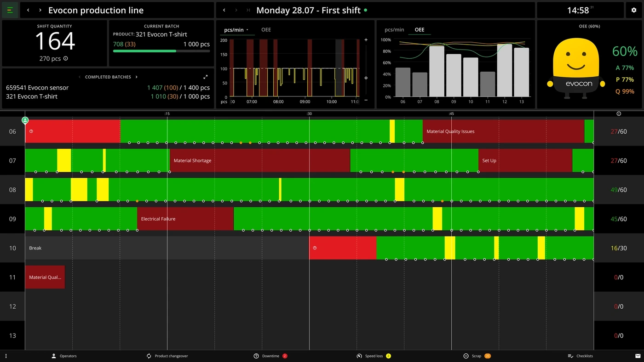Image resolution: width=644 pixels, height=362 pixels.
Task: Open the Operators person icon
Action: click(x=54, y=356)
